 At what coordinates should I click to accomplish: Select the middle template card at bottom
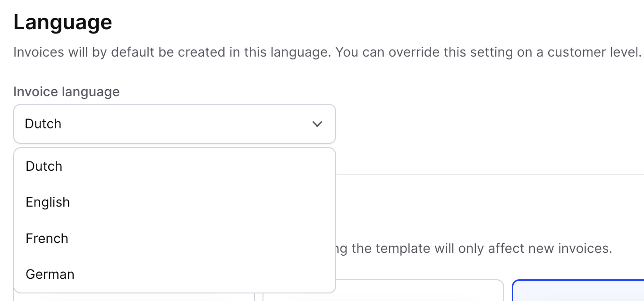click(383, 290)
